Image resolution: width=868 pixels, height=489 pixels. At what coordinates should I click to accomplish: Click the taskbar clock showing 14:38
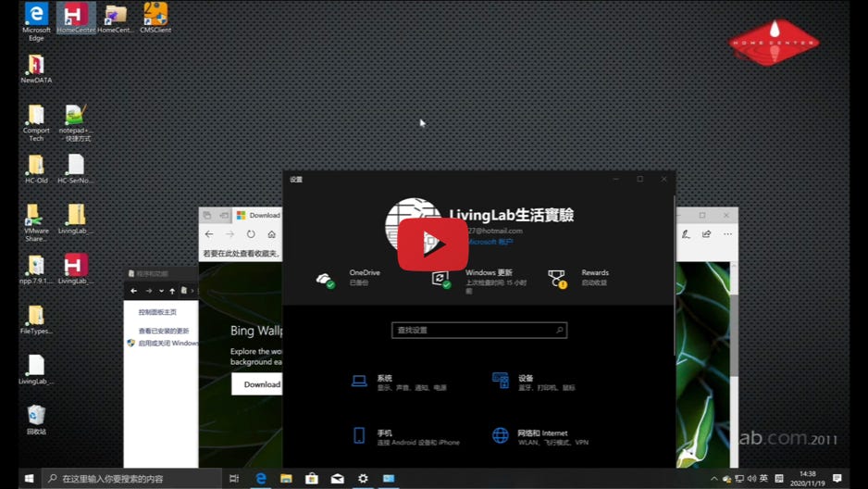pos(808,479)
